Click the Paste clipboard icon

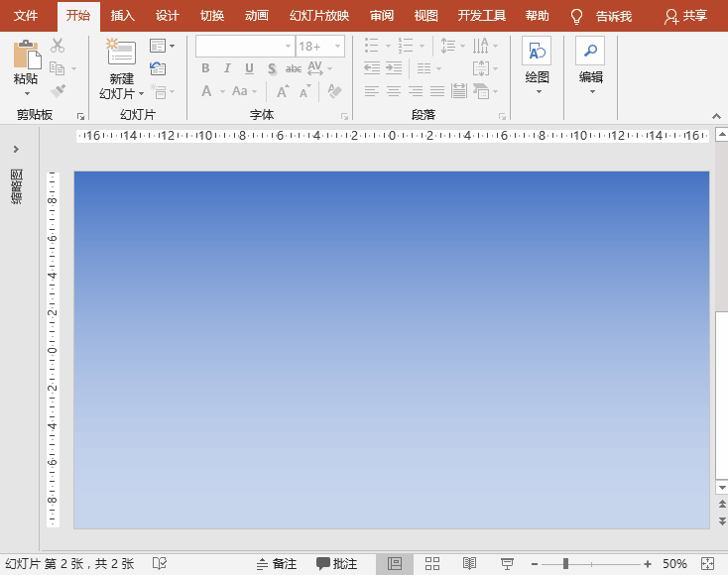point(27,55)
